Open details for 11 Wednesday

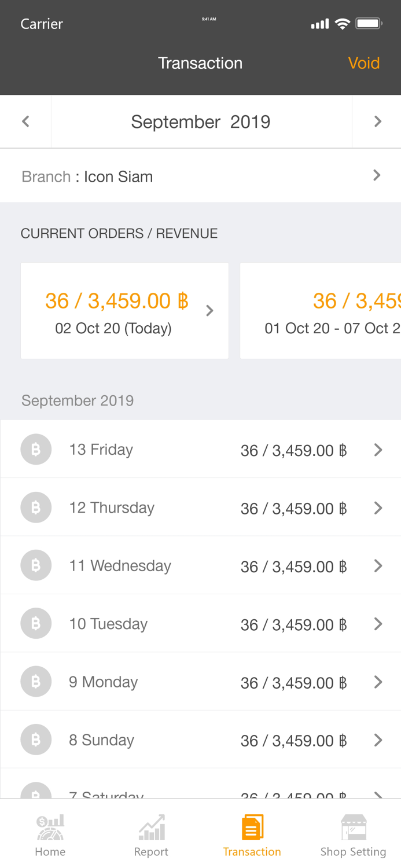click(x=200, y=565)
